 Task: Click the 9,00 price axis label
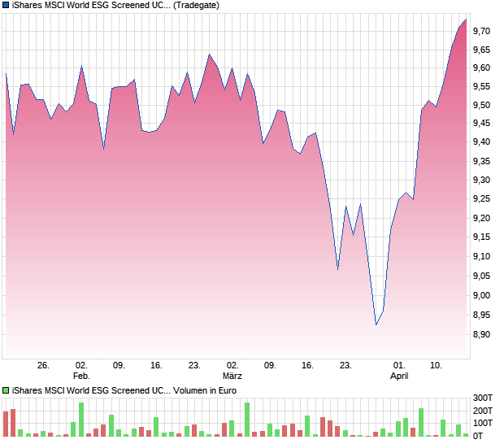(481, 295)
